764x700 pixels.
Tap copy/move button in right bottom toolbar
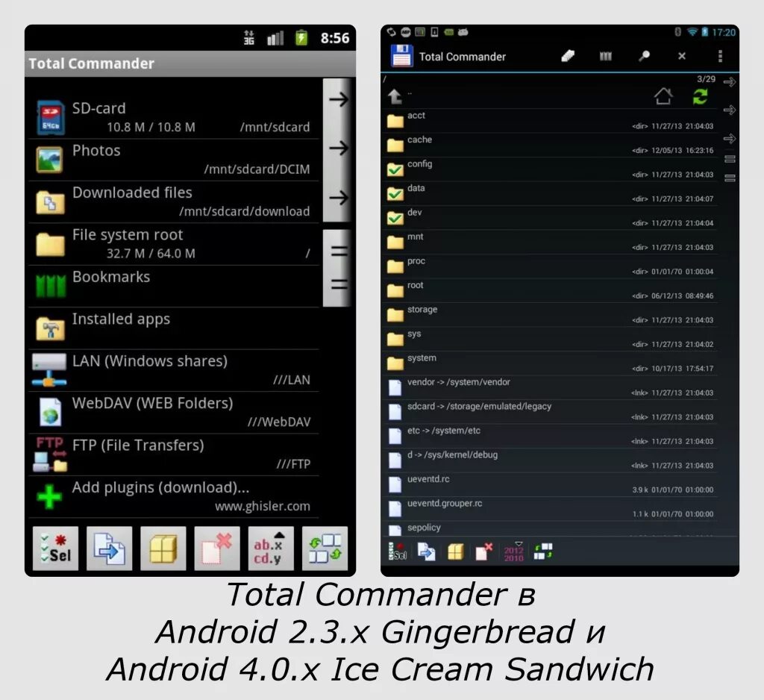click(x=426, y=551)
